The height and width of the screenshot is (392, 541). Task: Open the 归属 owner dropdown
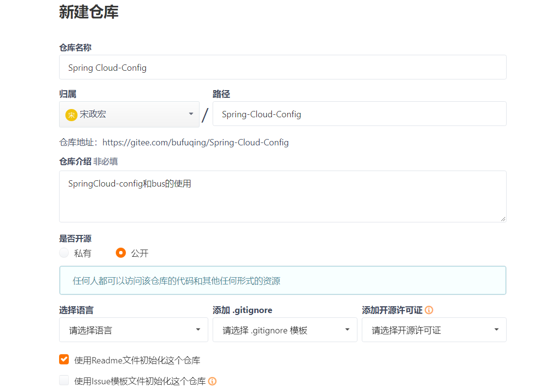coord(129,114)
